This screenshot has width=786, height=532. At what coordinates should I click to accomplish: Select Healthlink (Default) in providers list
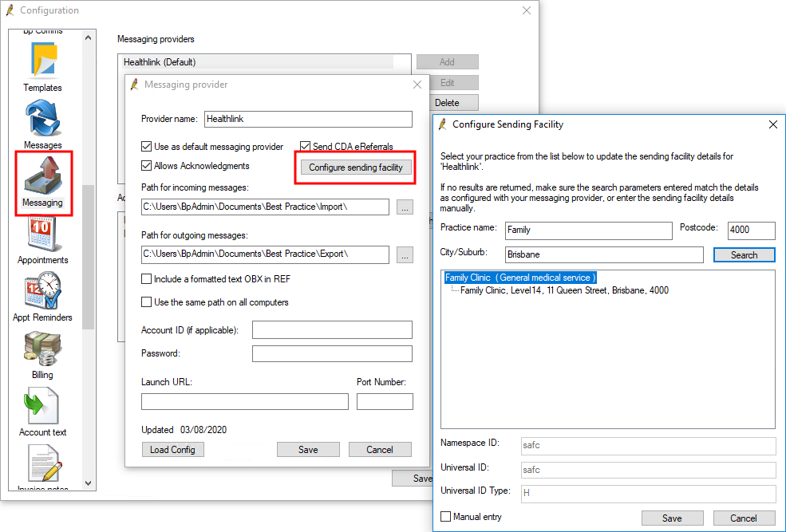click(259, 62)
